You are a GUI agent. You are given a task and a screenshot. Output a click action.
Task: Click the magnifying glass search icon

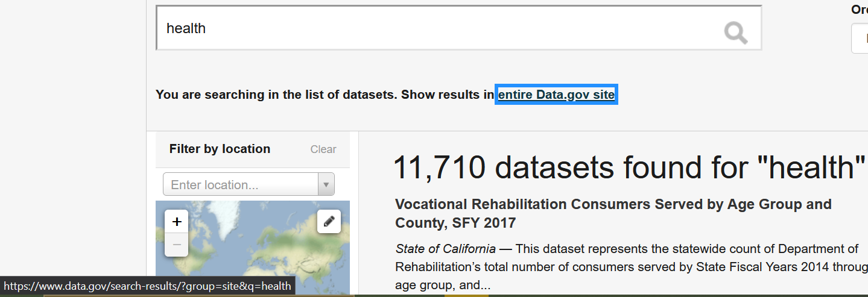[x=735, y=33]
